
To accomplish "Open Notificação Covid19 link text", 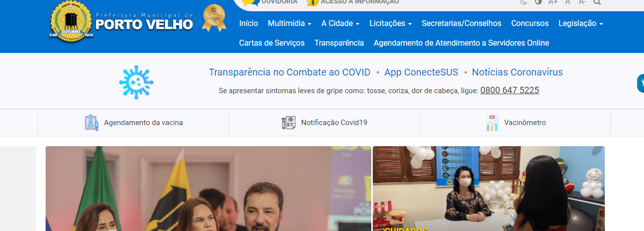I will (x=334, y=123).
